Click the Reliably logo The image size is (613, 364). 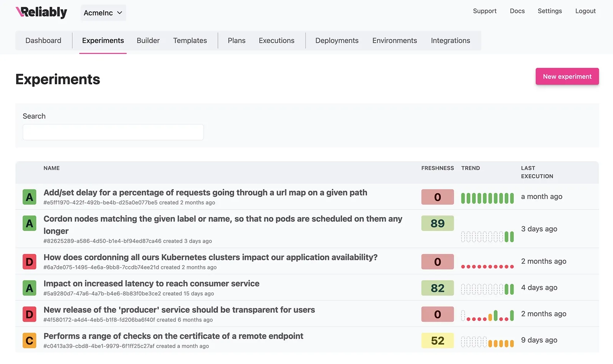[x=41, y=12]
